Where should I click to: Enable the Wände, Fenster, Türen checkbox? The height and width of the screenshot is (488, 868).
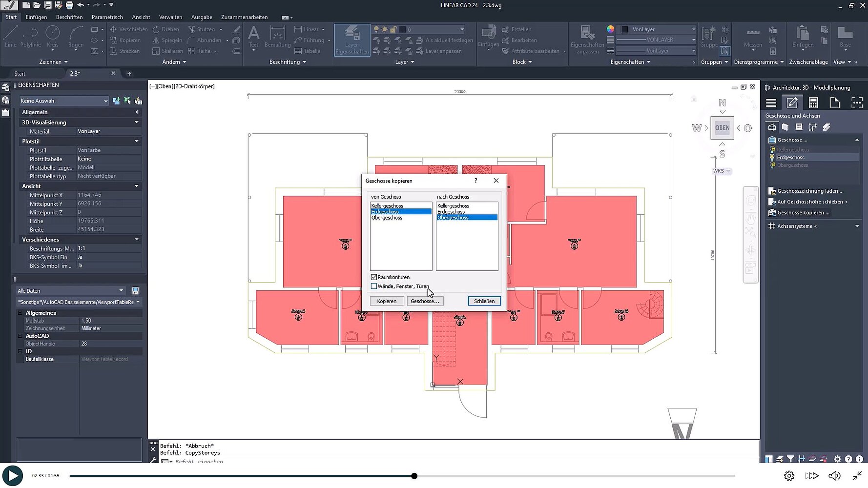[x=374, y=286]
